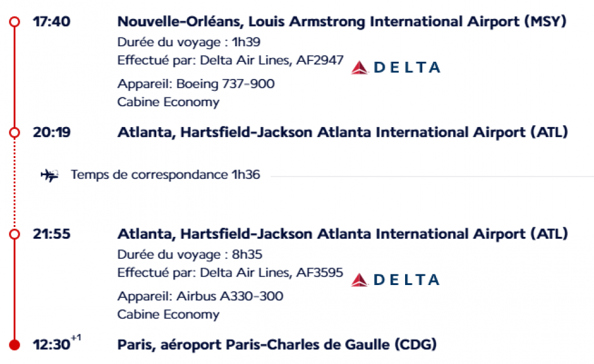Click the Atlanta ATL arrival heading at 20:19
The width and height of the screenshot is (594, 364).
click(x=342, y=132)
